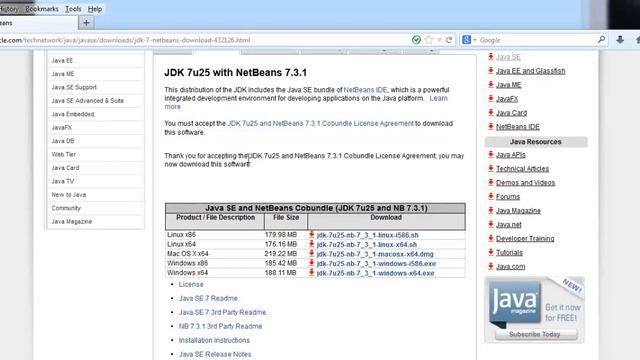Click red arrow icon beside right-side NetBeans IDE
Viewport: 640px width, 360px height.
(x=491, y=127)
